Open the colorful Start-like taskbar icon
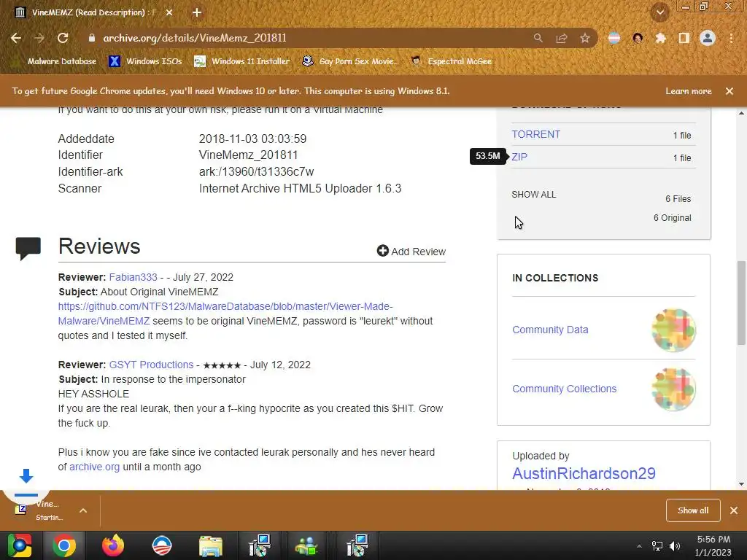 point(20,545)
